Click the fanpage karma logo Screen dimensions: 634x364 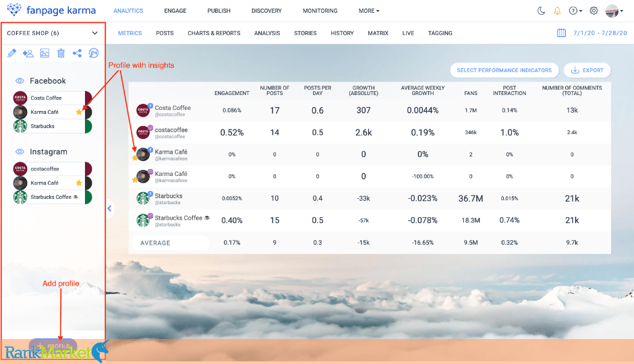(51, 10)
